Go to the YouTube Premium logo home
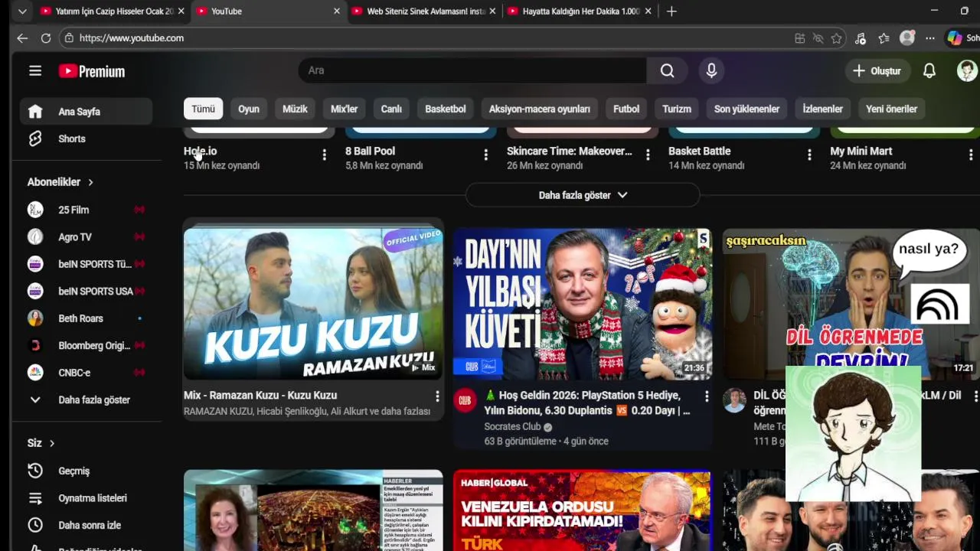Image resolution: width=980 pixels, height=551 pixels. [91, 71]
